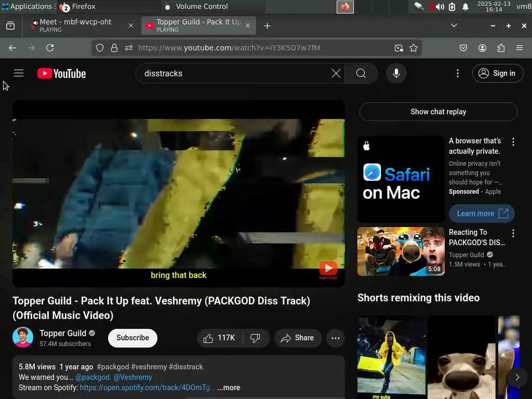Open Learn more on Safari ad

tap(482, 214)
